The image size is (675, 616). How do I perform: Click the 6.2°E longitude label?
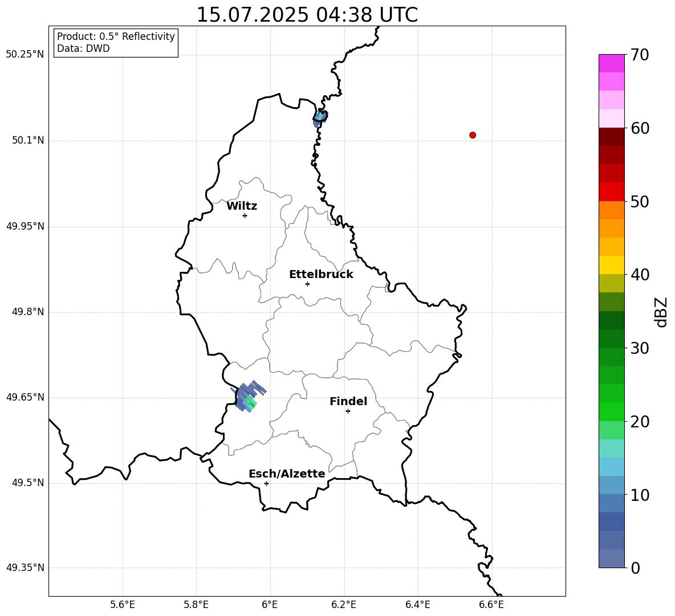coord(344,605)
